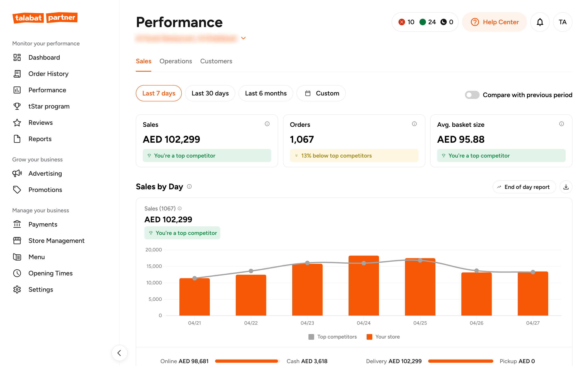Click the Payments bank icon

(x=17, y=224)
